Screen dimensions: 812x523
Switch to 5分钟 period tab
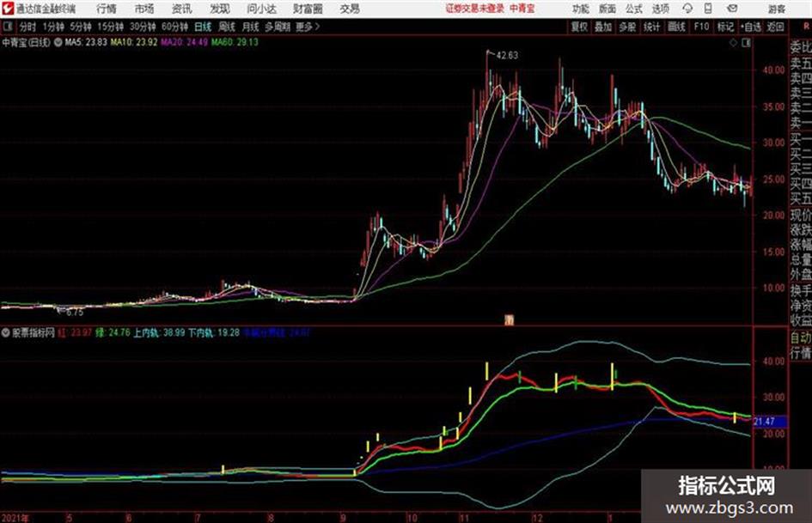tap(81, 27)
